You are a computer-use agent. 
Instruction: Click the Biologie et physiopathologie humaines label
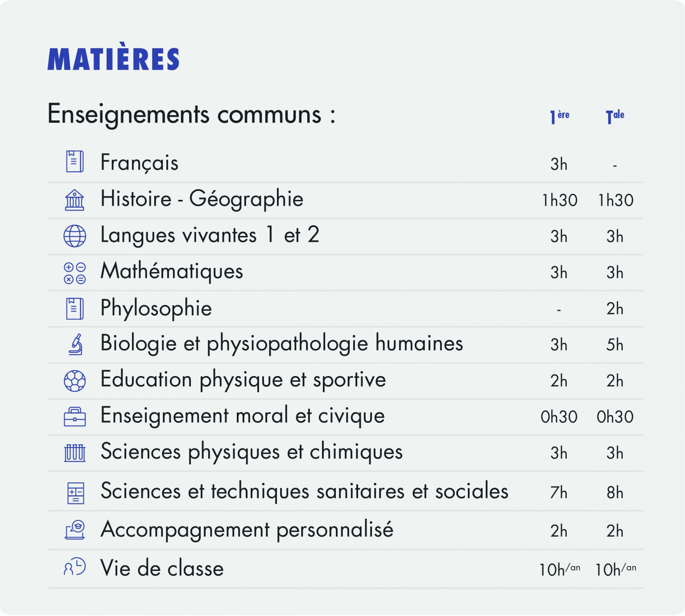pos(281,343)
